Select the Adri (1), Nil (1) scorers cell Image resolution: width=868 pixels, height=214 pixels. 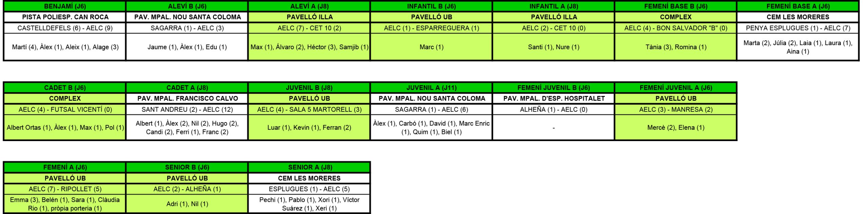point(187,204)
